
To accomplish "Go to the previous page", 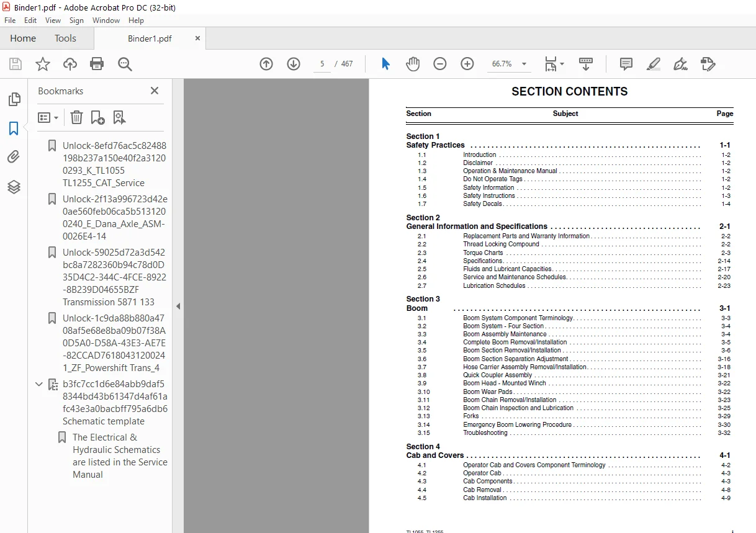I will [x=266, y=64].
